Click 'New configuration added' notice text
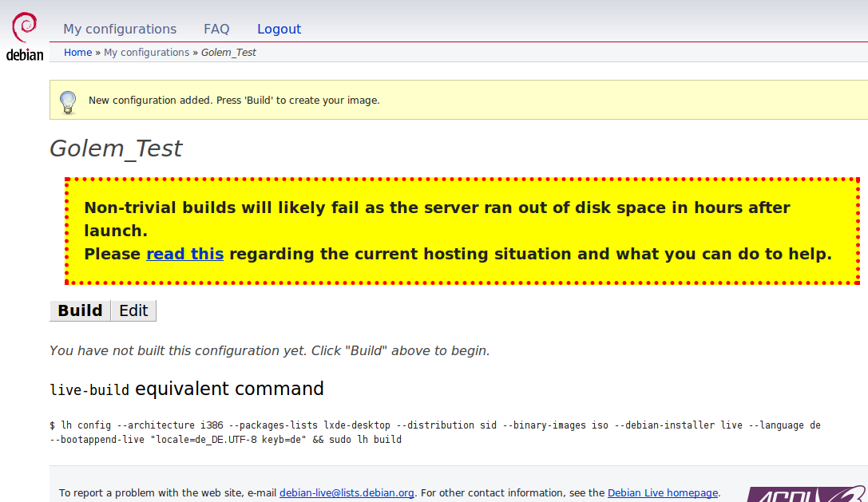Image resolution: width=868 pixels, height=502 pixels. (x=234, y=101)
